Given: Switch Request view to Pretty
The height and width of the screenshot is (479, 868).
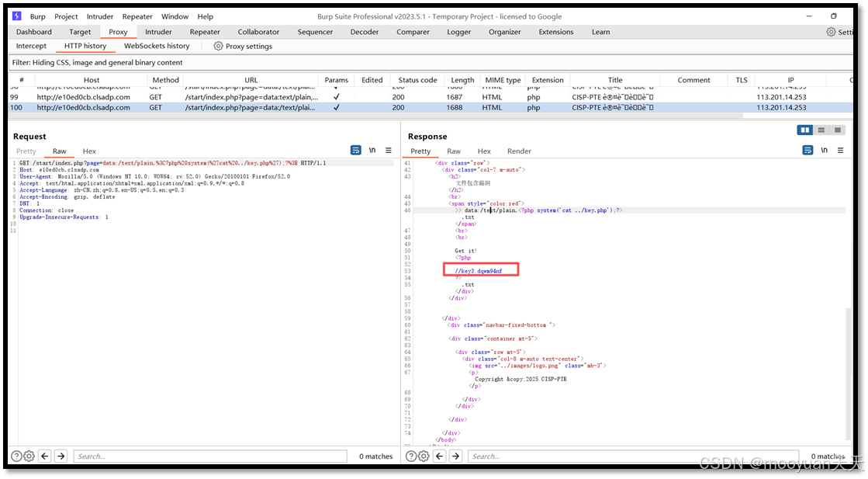Looking at the screenshot, I should (26, 151).
